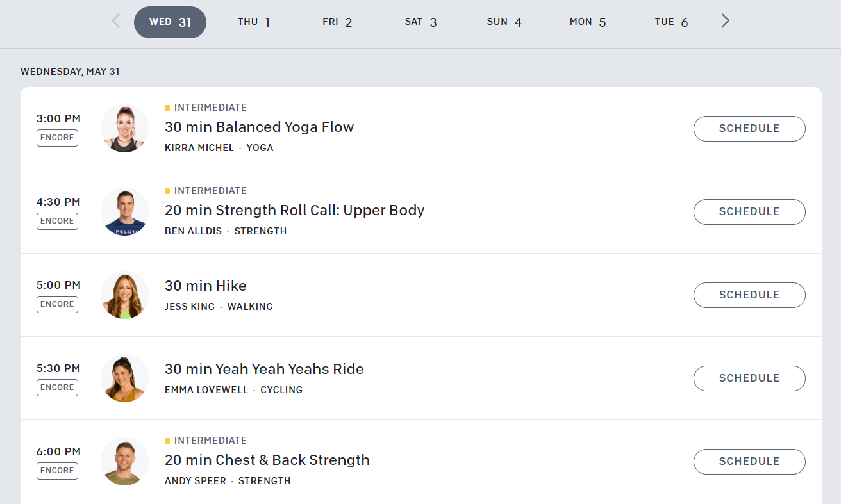Switch to the TUE 6 day tab
Image resolution: width=841 pixels, height=504 pixels.
tap(671, 21)
